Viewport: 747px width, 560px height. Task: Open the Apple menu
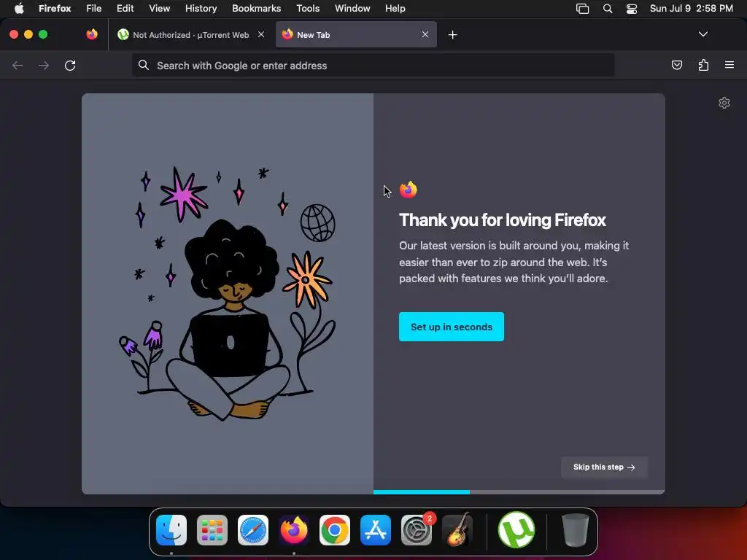[19, 8]
